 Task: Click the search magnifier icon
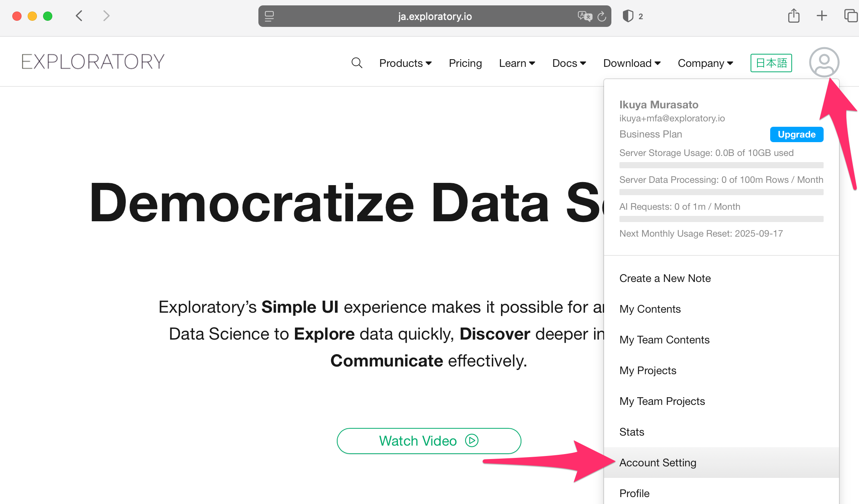point(357,63)
